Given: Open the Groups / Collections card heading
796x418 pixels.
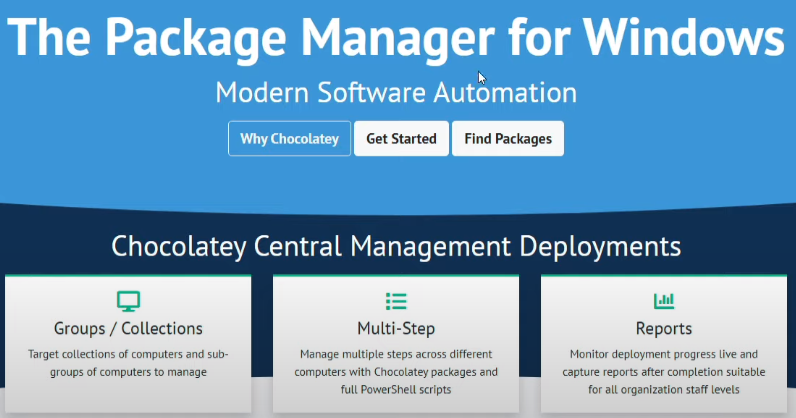Looking at the screenshot, I should tap(128, 329).
